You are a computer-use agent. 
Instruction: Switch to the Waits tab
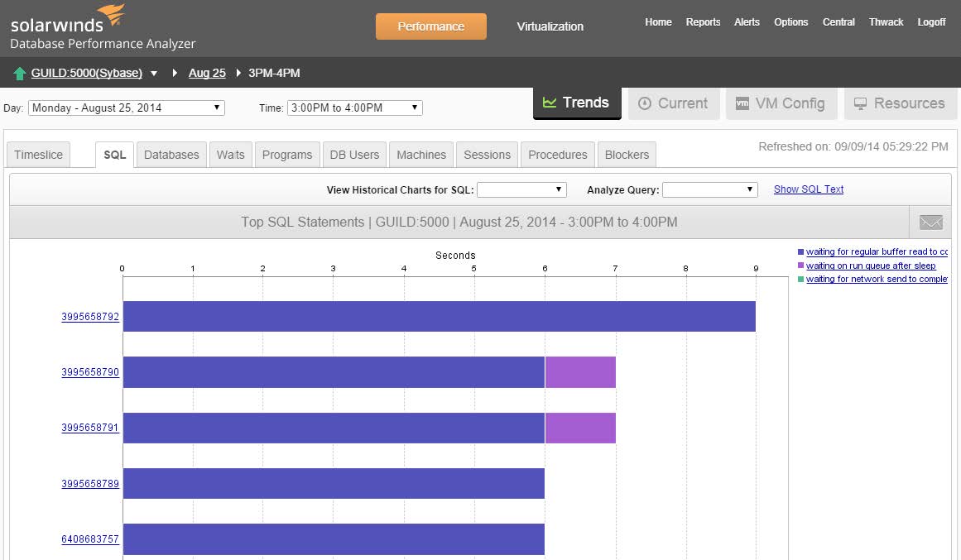231,155
